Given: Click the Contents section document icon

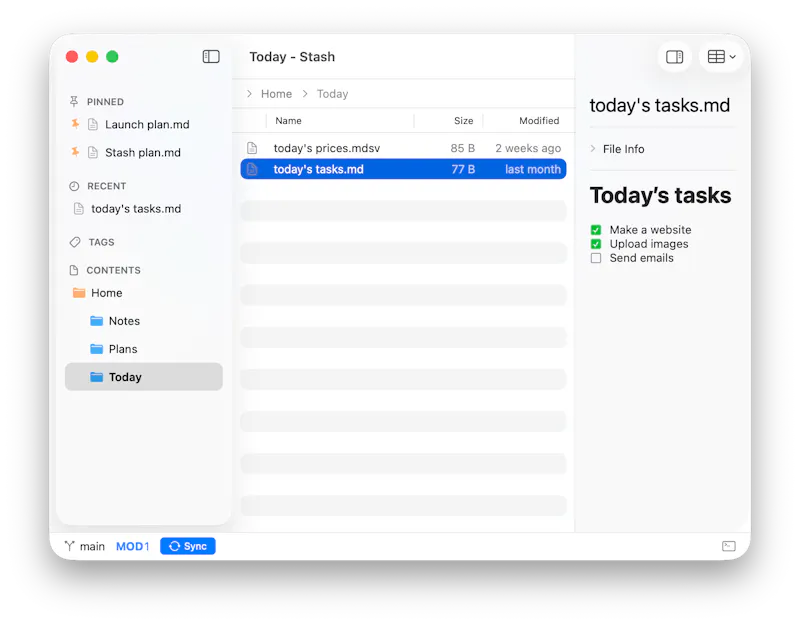Looking at the screenshot, I should click(x=74, y=270).
